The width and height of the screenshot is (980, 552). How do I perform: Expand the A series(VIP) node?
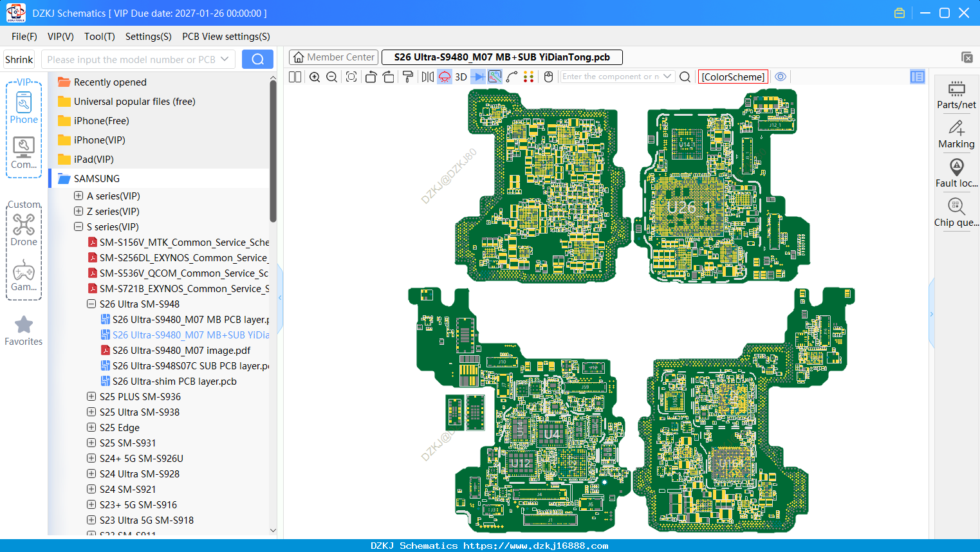[x=79, y=196]
